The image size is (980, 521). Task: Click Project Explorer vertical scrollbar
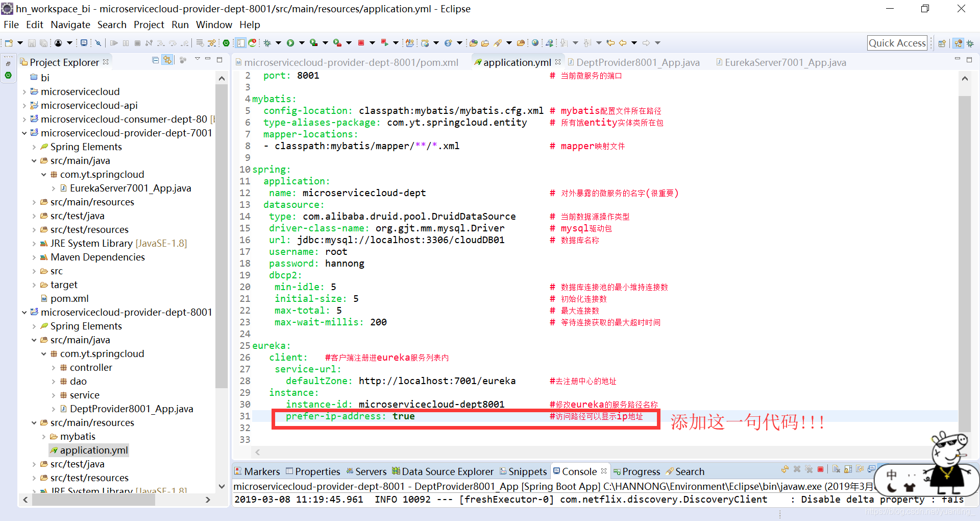point(222,235)
